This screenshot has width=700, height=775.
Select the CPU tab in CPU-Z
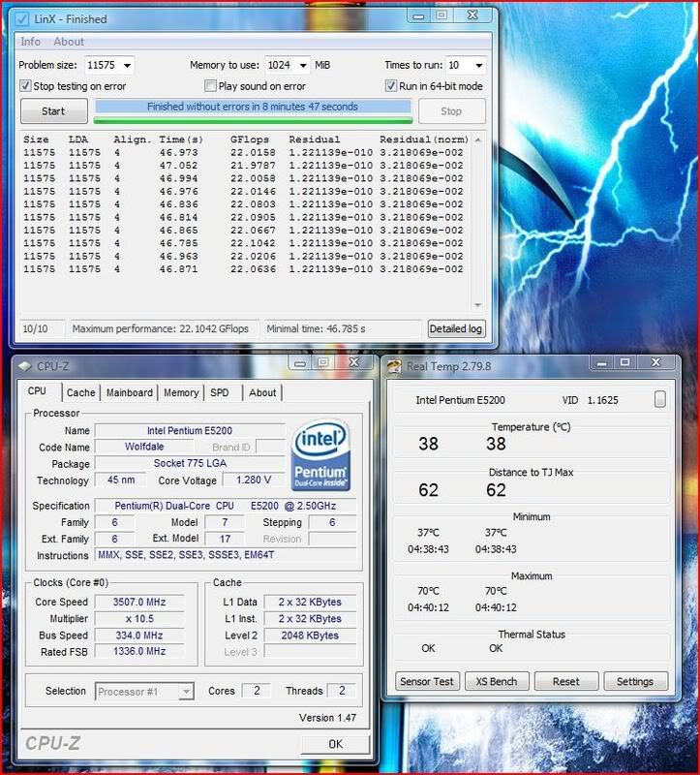pyautogui.click(x=37, y=391)
